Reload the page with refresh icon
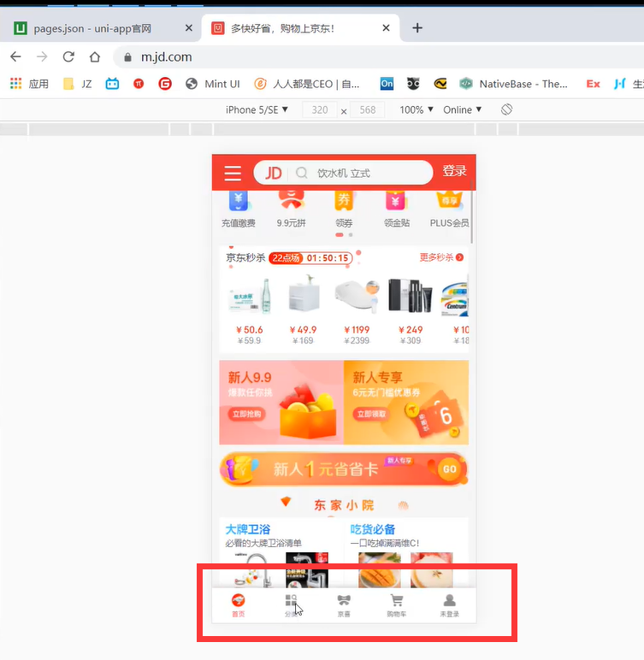Viewport: 644px width, 660px height. (x=68, y=56)
